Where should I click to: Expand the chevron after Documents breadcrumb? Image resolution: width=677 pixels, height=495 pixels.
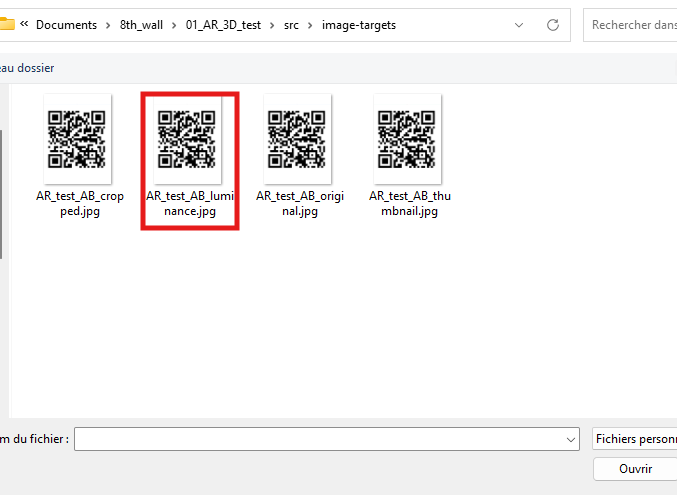[x=108, y=25]
